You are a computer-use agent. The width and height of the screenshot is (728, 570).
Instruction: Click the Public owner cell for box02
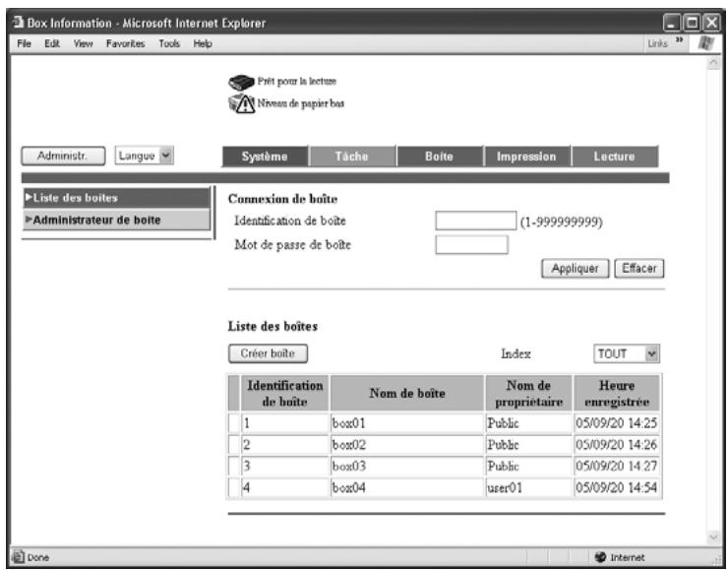point(529,445)
